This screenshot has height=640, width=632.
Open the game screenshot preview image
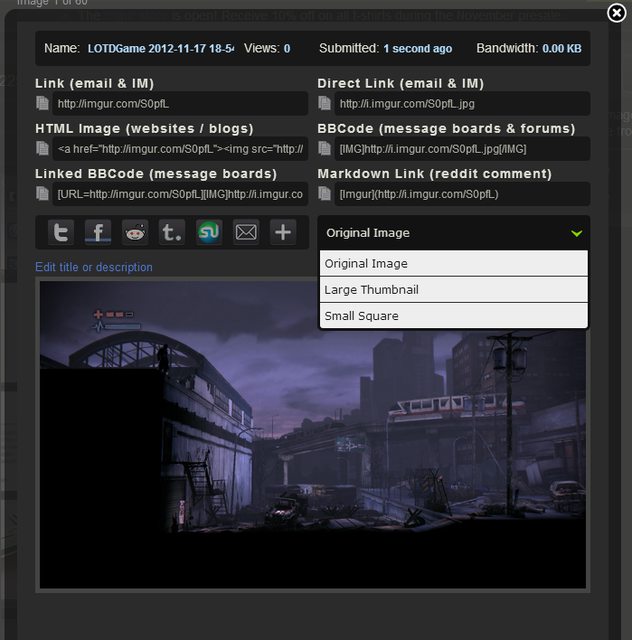[313, 435]
